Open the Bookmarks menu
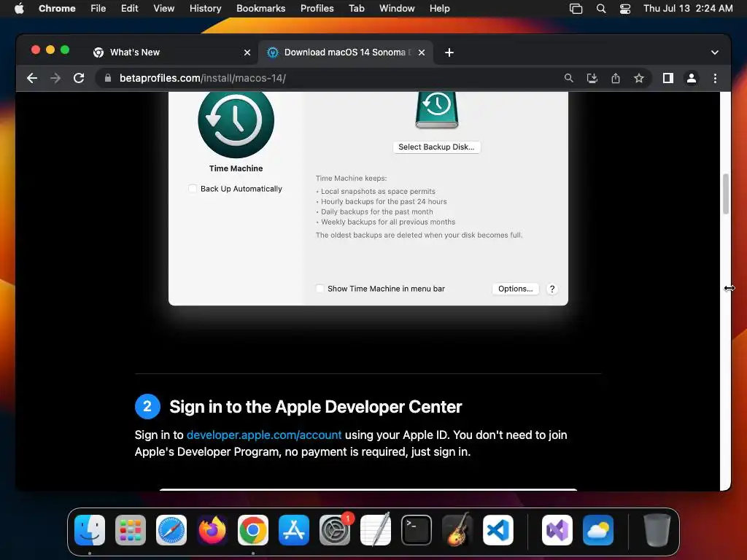The height and width of the screenshot is (560, 747). (x=260, y=8)
